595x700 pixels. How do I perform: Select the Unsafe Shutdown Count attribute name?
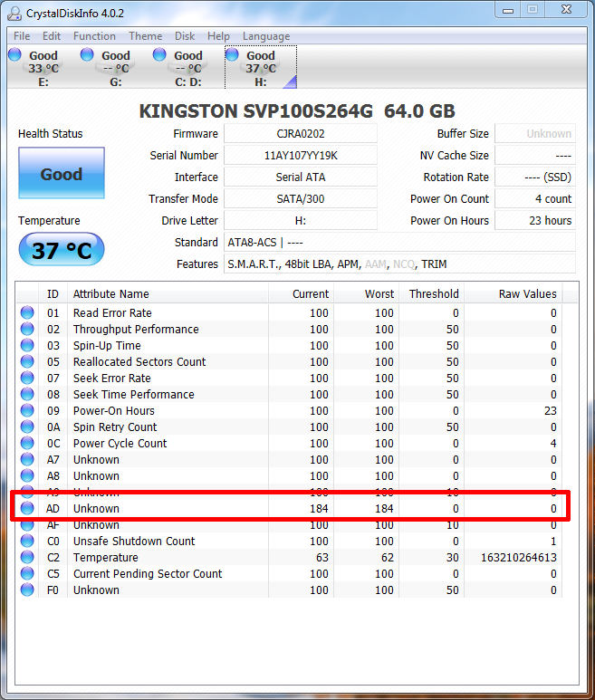[134, 541]
